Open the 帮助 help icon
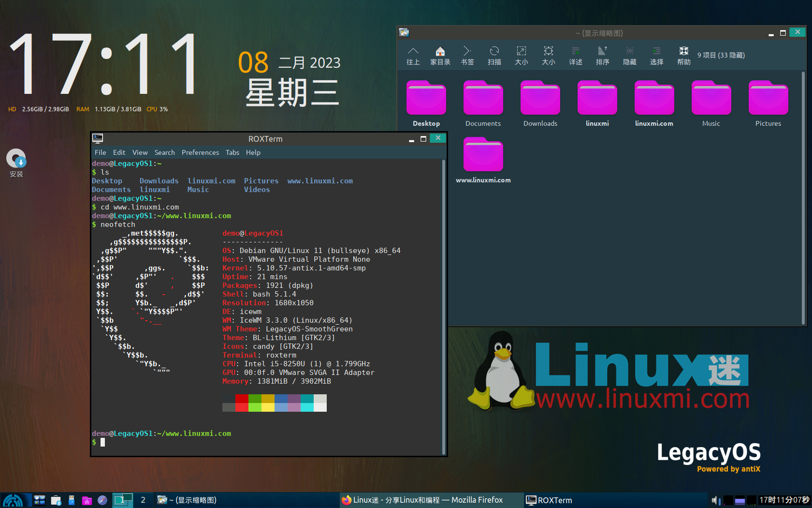Image resolution: width=812 pixels, height=508 pixels. click(683, 56)
